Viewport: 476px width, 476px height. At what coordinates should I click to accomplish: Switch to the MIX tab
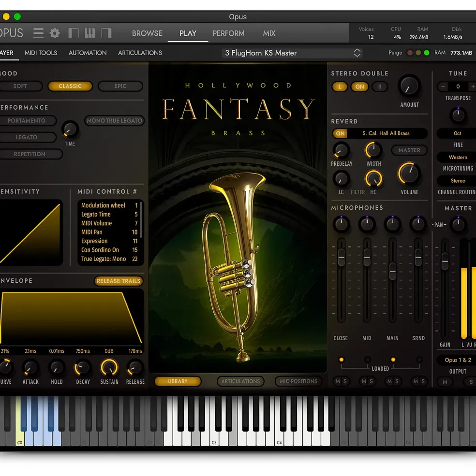[269, 33]
